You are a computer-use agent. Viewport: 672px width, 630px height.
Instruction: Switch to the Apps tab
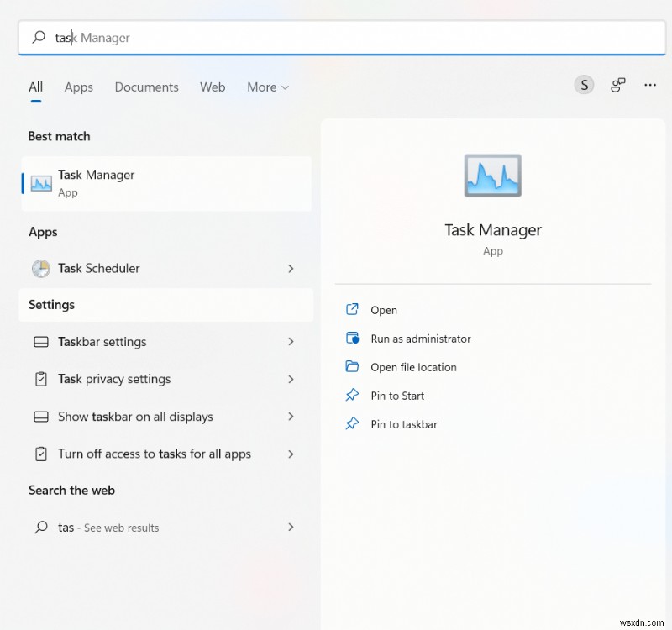pyautogui.click(x=78, y=87)
